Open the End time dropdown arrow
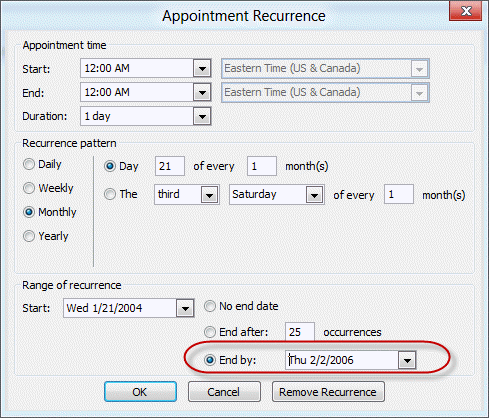489x418 pixels. 202,93
